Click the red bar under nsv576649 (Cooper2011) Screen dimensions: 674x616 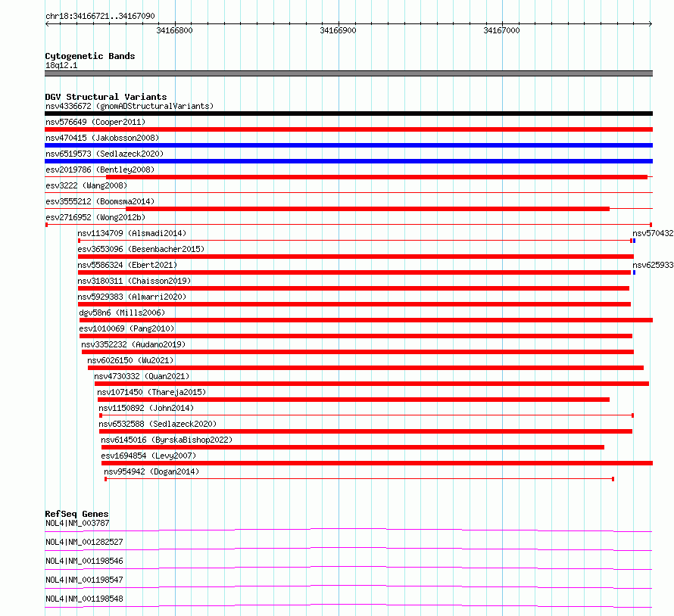[348, 129]
